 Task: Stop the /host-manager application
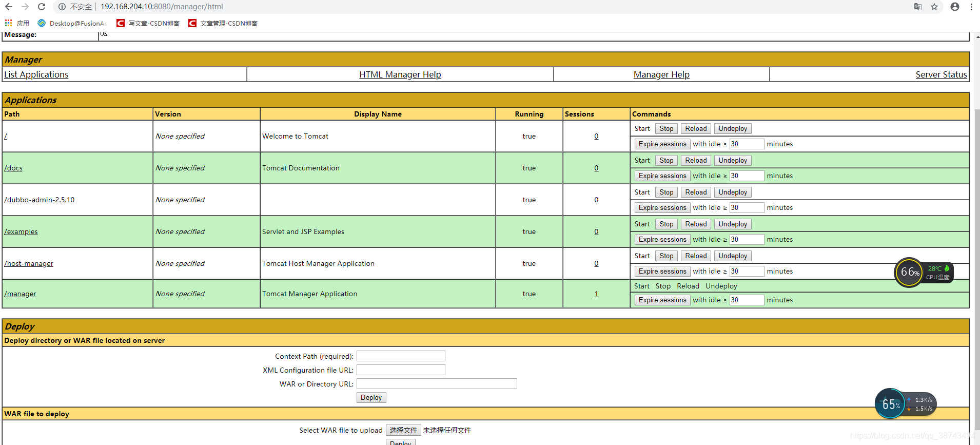(x=667, y=256)
